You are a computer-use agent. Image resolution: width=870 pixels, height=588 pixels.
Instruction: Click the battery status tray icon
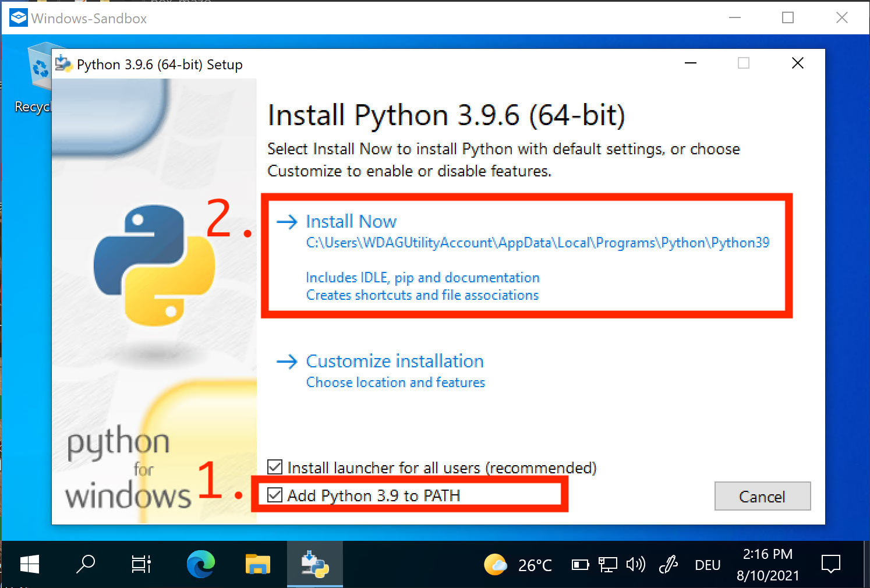(580, 565)
